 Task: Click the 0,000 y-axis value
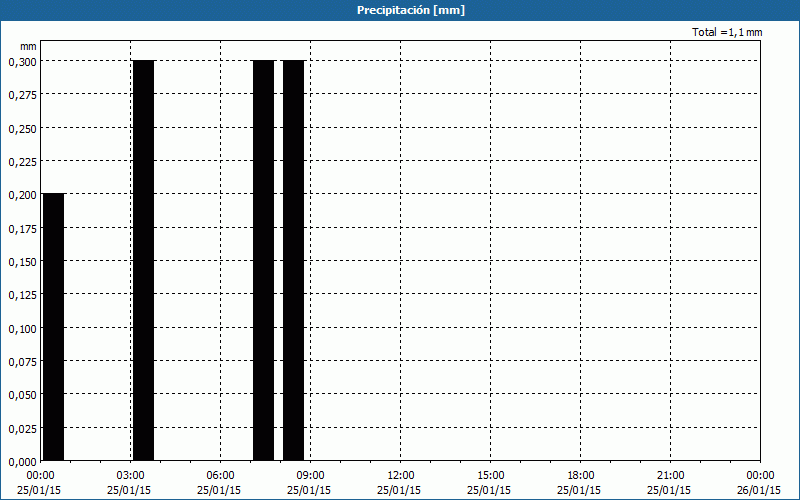22,462
